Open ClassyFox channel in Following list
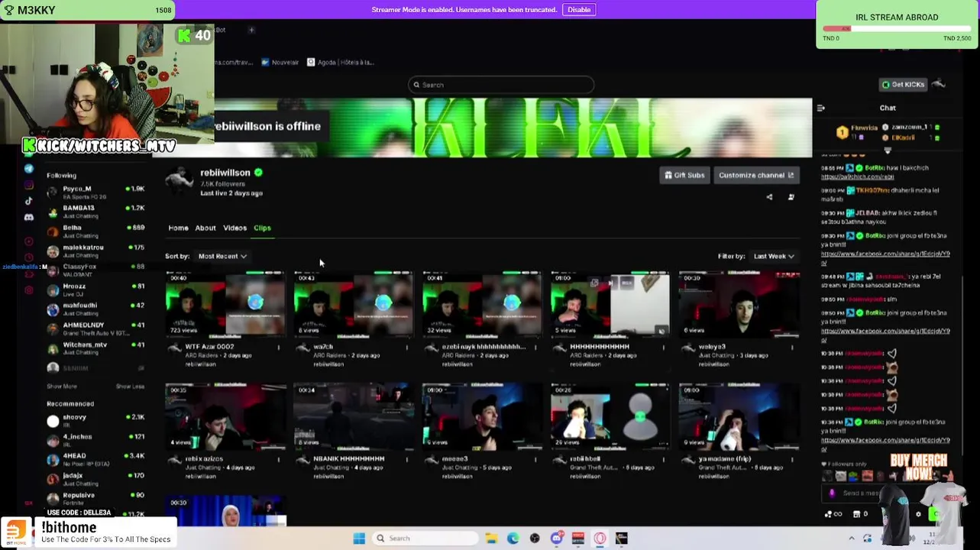This screenshot has height=550, width=980. click(x=95, y=270)
